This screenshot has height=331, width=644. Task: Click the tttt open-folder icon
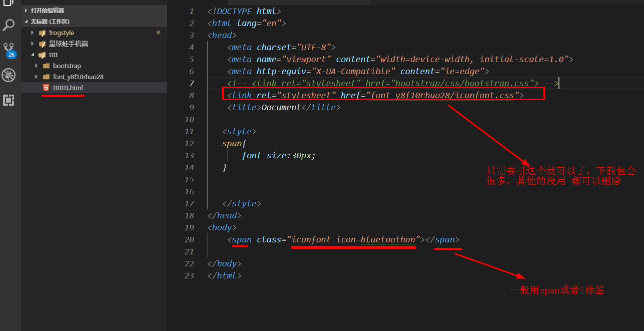tap(42, 55)
